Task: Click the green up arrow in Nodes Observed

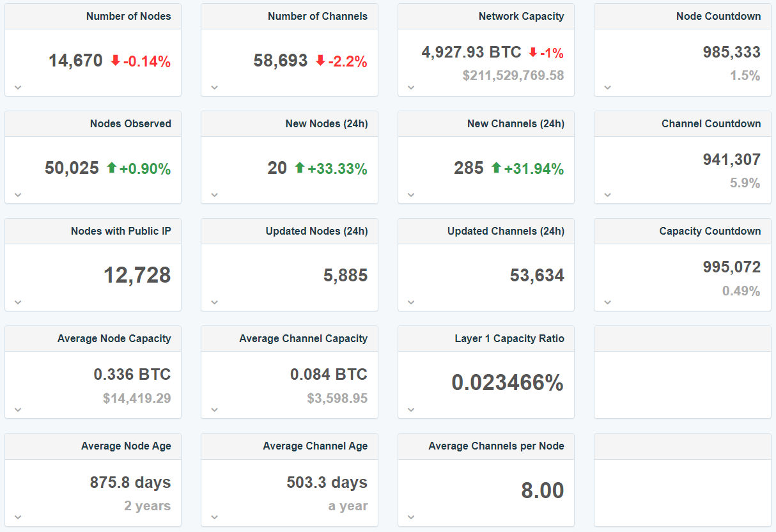Action: [112, 168]
